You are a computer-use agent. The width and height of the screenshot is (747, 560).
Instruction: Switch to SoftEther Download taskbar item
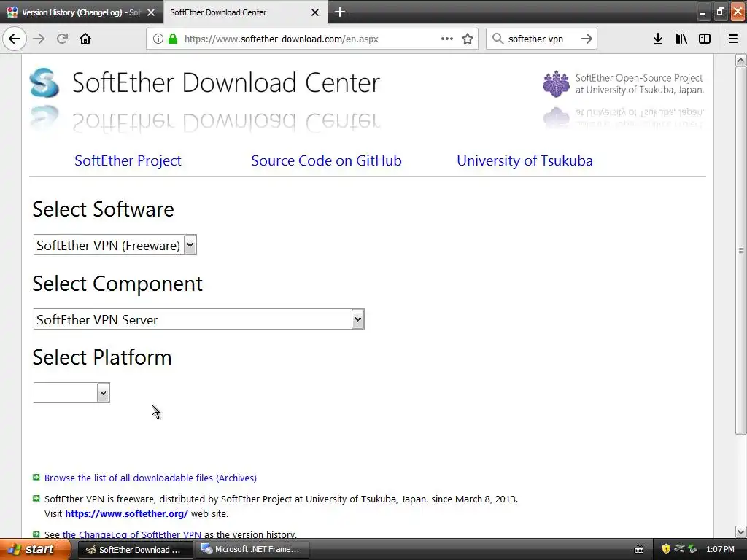pos(135,550)
